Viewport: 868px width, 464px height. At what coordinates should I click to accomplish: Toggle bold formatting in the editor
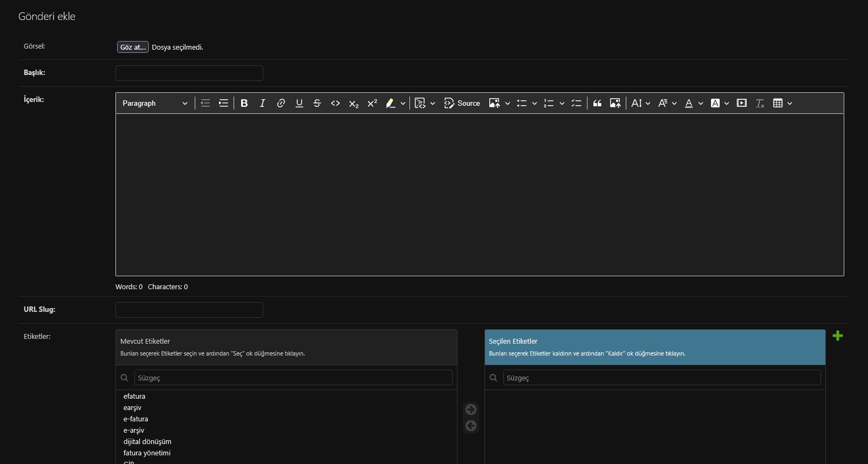(x=244, y=103)
